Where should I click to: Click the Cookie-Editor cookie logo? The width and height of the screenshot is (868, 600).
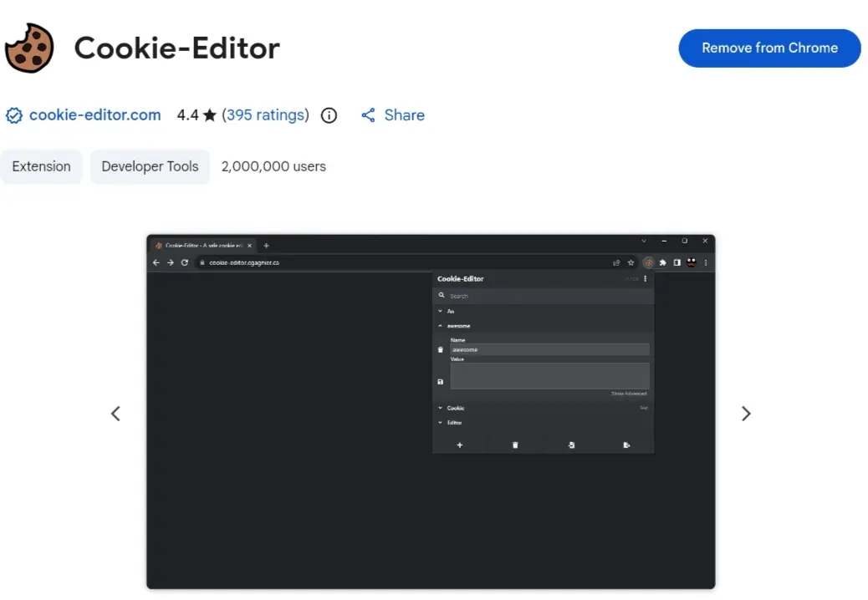click(x=29, y=48)
